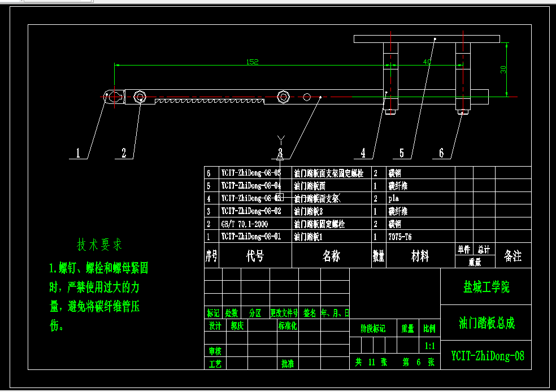Click the 批准 label

pyautogui.click(x=288, y=364)
